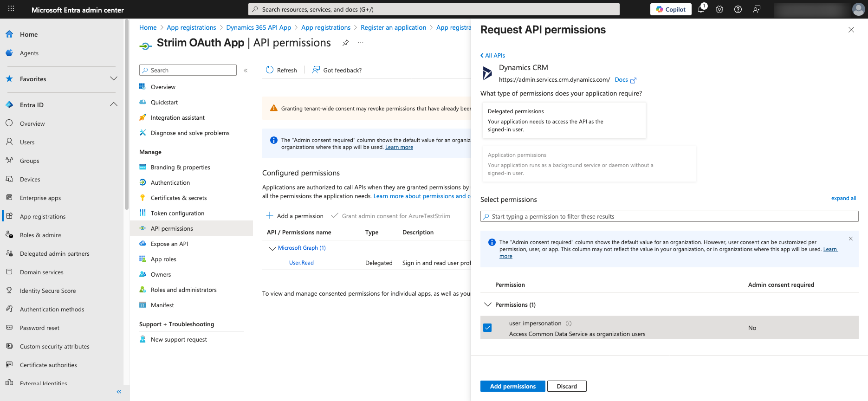Collapse the Permissions (1) group chevron

487,304
